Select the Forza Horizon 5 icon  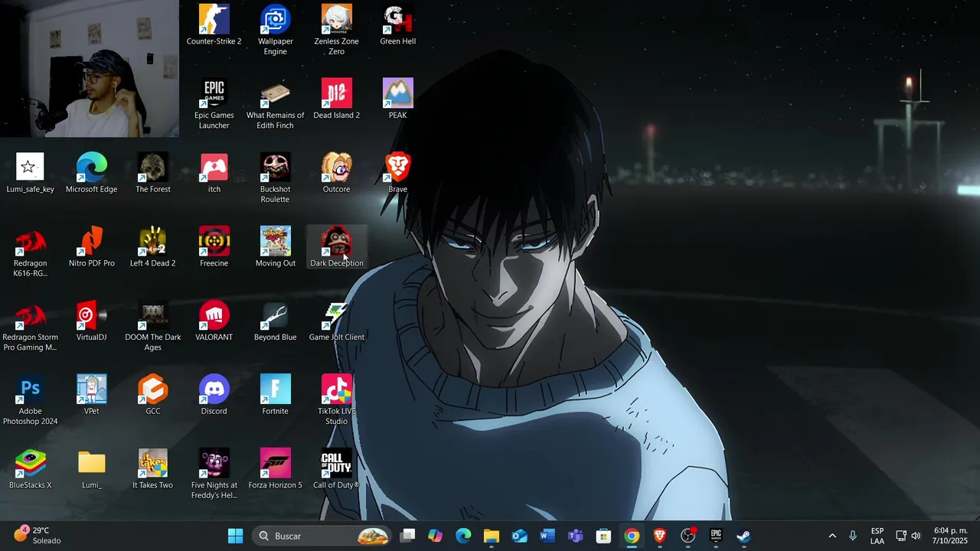275,468
